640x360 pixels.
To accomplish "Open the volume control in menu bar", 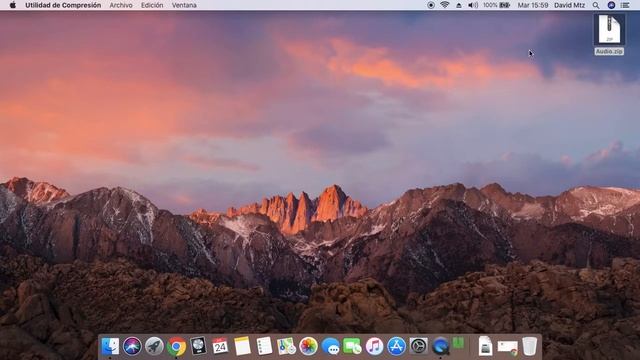I will (x=473, y=5).
